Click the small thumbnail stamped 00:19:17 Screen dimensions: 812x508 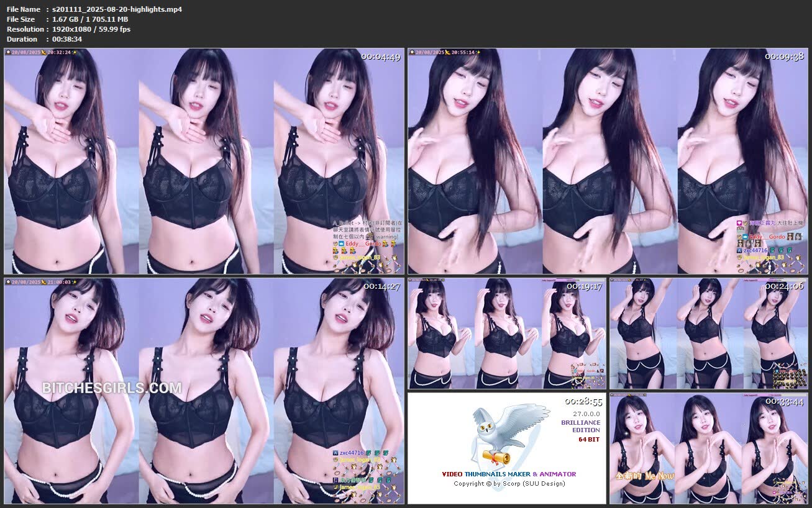pyautogui.click(x=506, y=333)
